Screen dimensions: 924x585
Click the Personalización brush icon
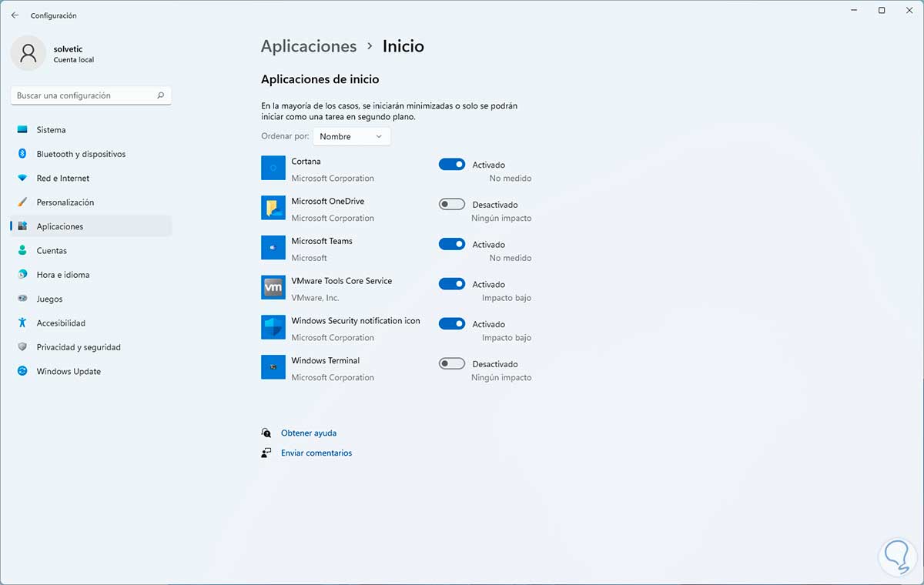coord(22,202)
